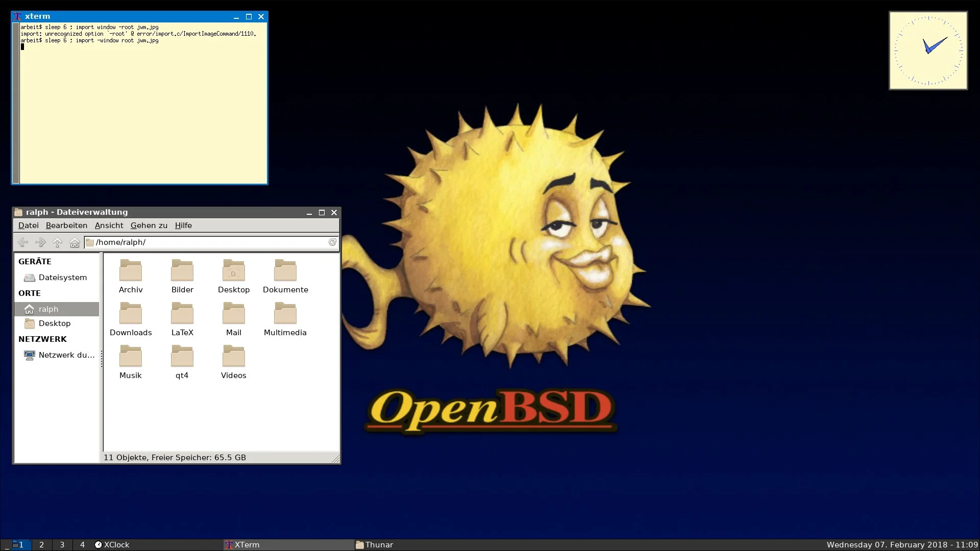Click the sidebar pane separator handle

(x=101, y=358)
